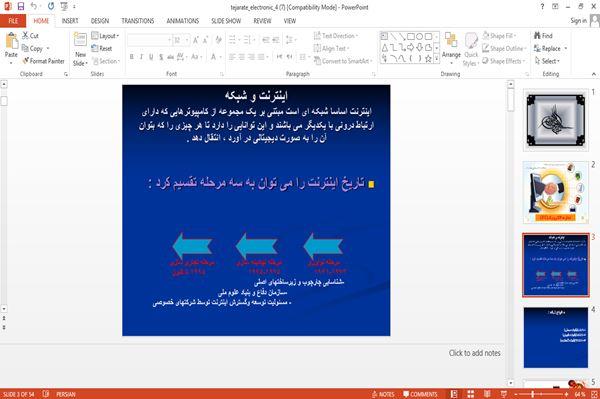
Task: Click NOTES button in status bar
Action: point(383,394)
